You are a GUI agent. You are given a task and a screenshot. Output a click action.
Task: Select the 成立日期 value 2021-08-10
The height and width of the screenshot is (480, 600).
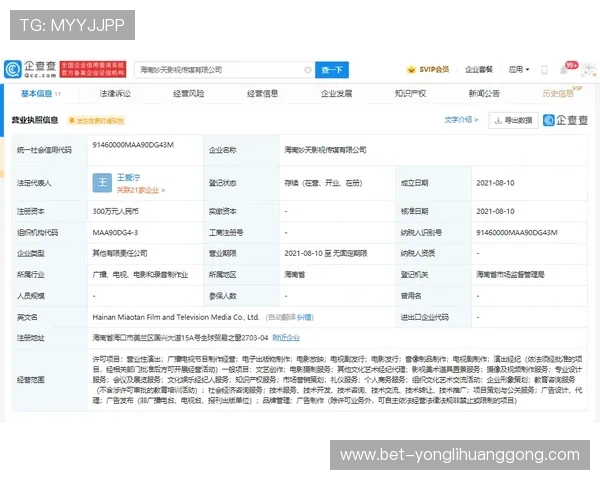(495, 183)
